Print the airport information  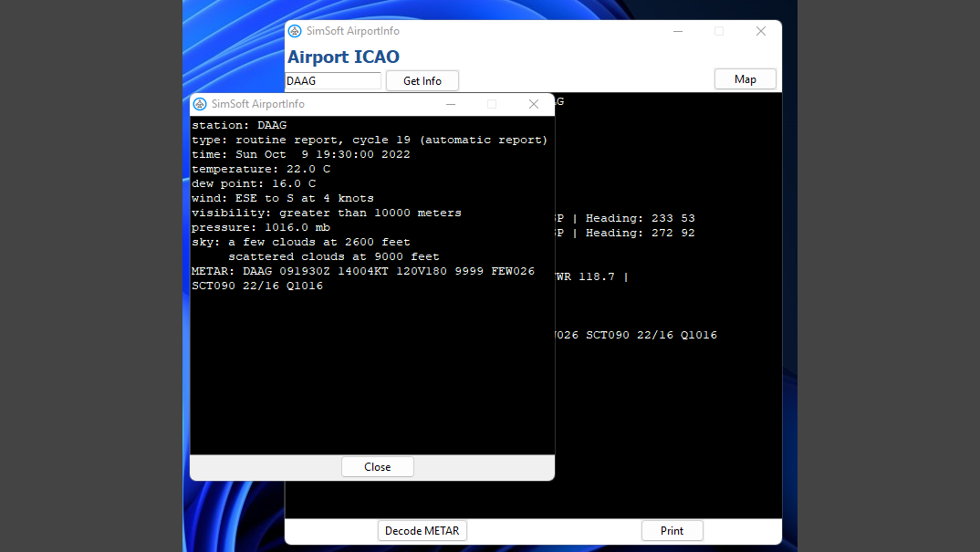pos(672,531)
